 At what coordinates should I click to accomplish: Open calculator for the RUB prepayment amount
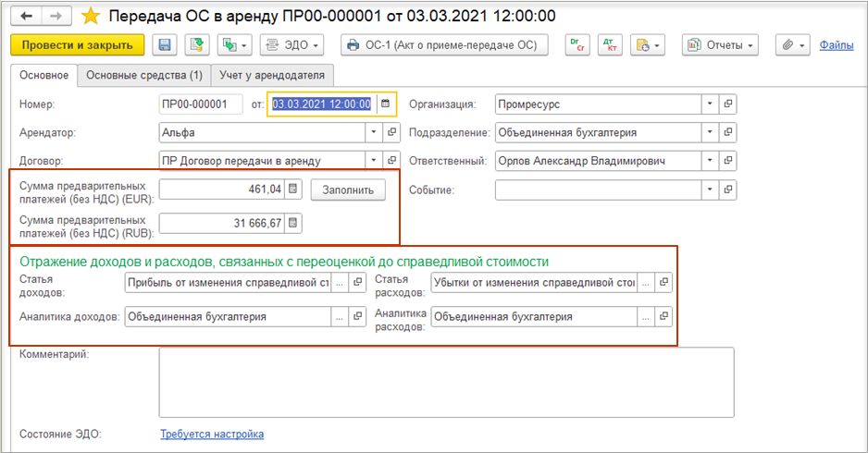(293, 224)
